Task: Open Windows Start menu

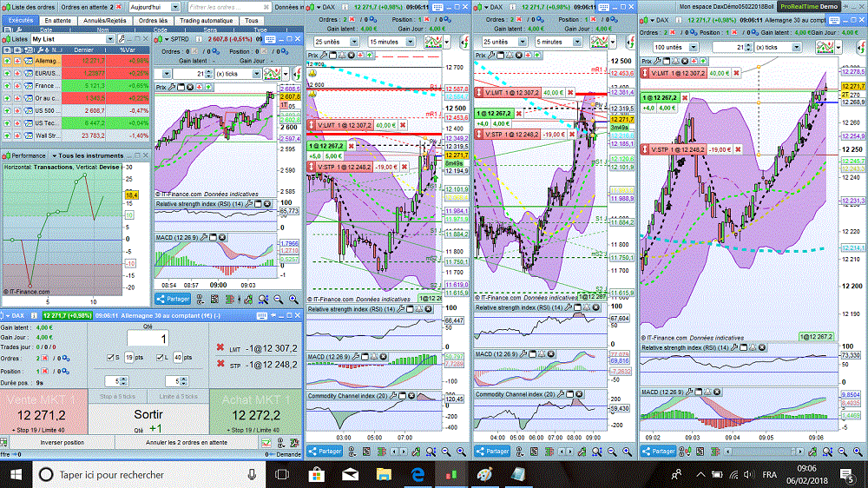Action: click(x=16, y=475)
